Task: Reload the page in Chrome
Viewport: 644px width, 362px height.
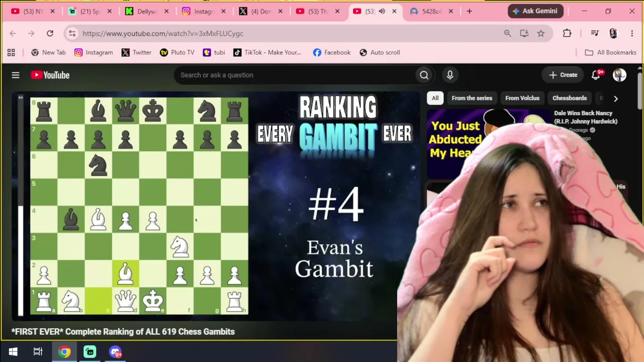Action: 50,33
